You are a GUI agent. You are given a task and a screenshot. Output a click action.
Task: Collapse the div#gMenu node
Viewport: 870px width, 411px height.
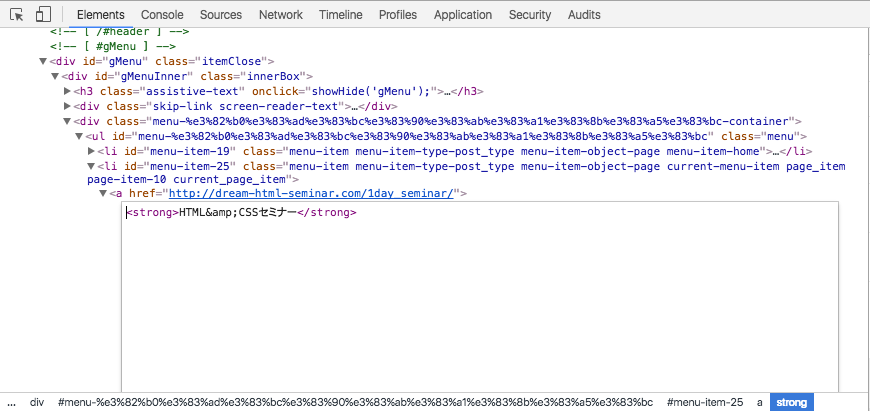pos(43,62)
